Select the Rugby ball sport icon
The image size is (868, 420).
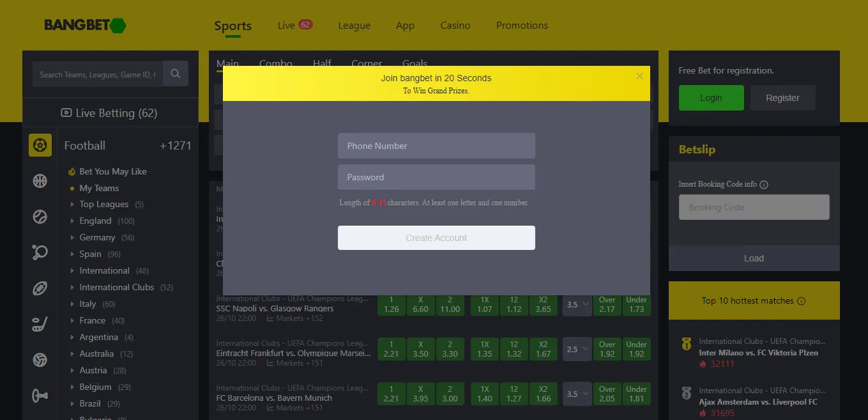pyautogui.click(x=40, y=288)
